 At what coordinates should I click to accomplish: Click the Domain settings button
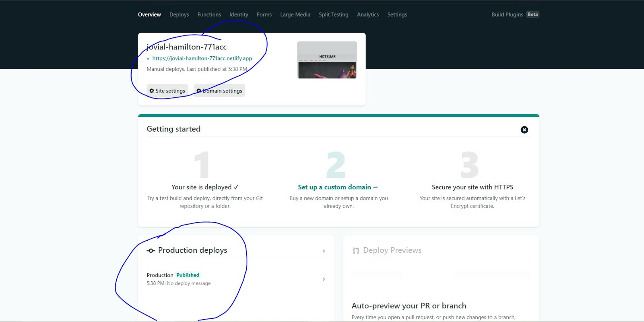pos(219,91)
